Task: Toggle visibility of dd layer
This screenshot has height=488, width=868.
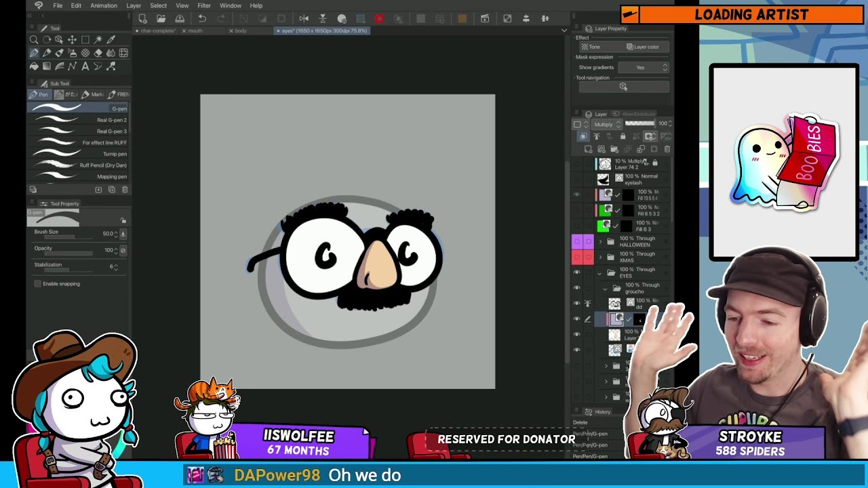Action: (x=577, y=304)
